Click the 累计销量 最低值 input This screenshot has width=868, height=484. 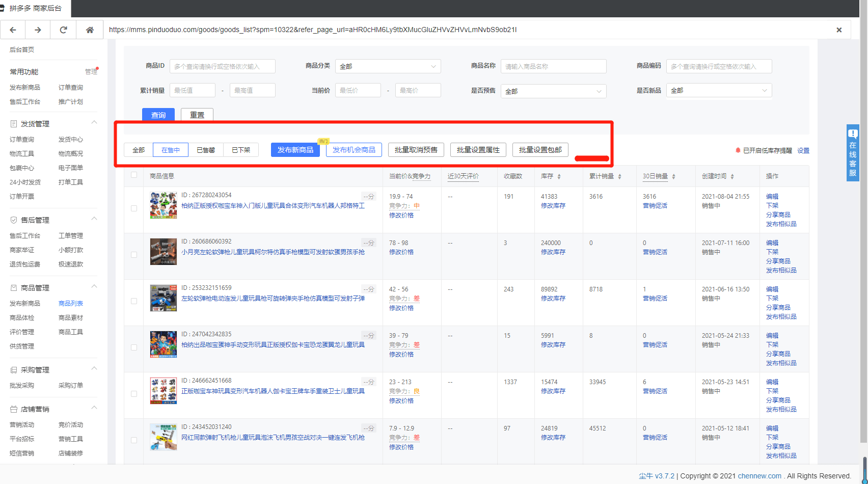tap(193, 90)
